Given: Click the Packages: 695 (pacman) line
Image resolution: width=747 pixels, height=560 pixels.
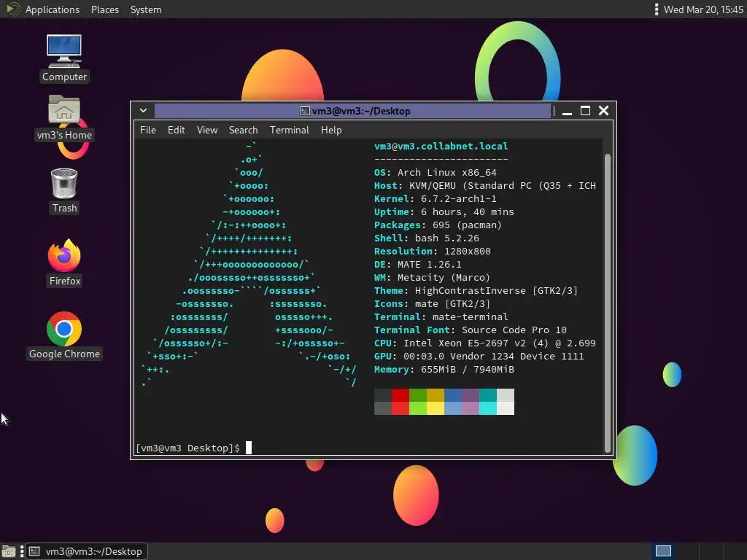Looking at the screenshot, I should (x=438, y=225).
